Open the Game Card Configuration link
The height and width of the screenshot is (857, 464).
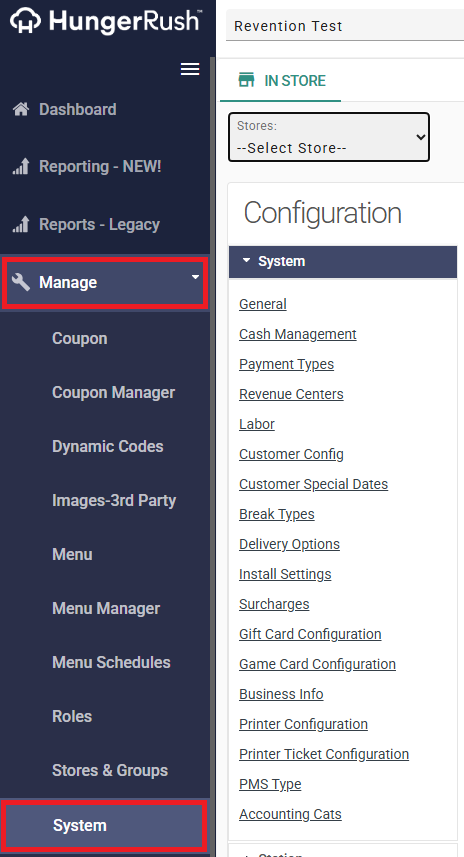pos(317,664)
